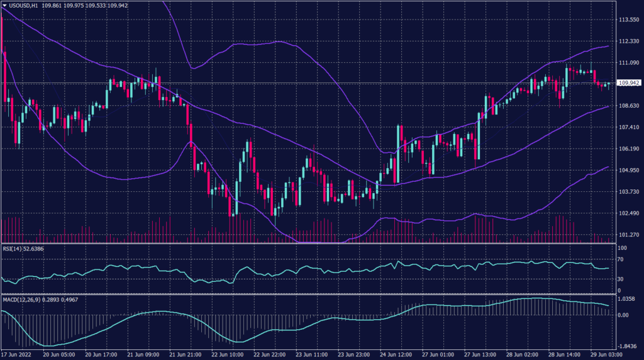Screen dimensions: 644x360
Task: Click the 106.190 price axis label
Action: (628, 149)
